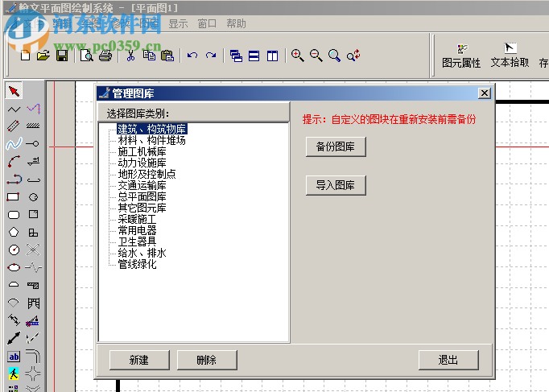Open the 帮助 menu
Image resolution: width=549 pixels, height=392 pixels.
pos(236,24)
